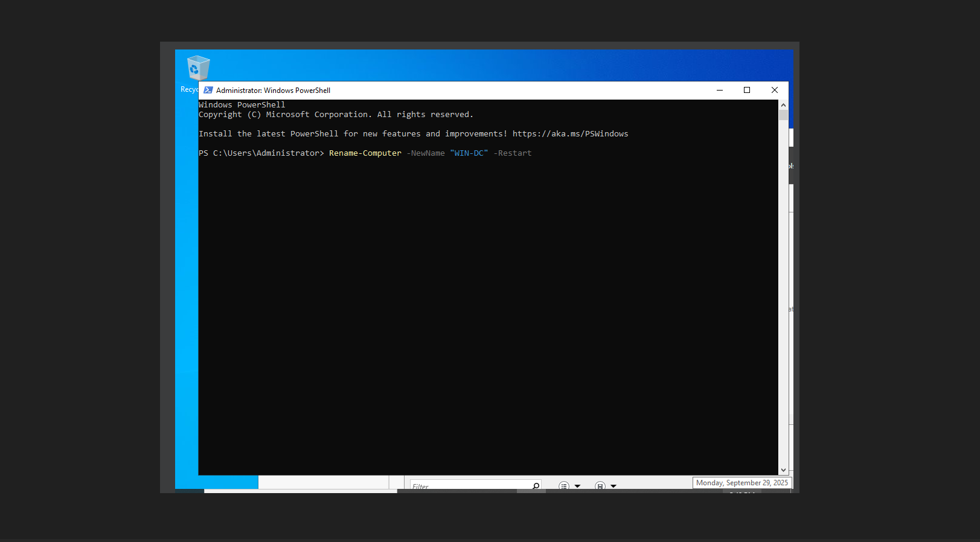This screenshot has height=542, width=980.
Task: Click the -Restart parameter in the command
Action: pos(513,153)
